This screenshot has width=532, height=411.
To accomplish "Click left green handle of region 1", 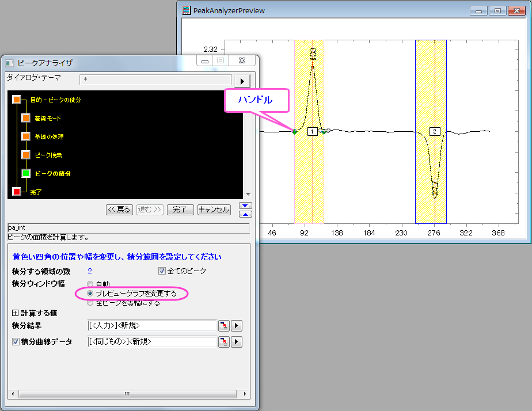I will (x=295, y=132).
